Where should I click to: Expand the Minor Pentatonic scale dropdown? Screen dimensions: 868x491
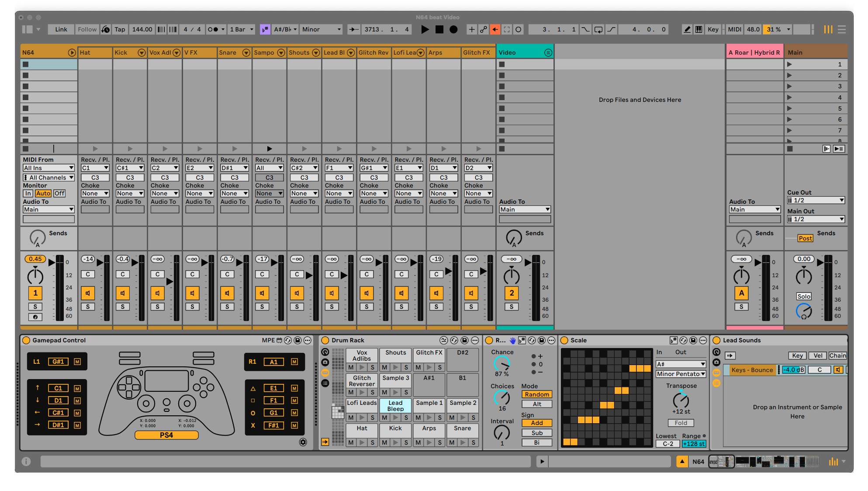pyautogui.click(x=681, y=374)
